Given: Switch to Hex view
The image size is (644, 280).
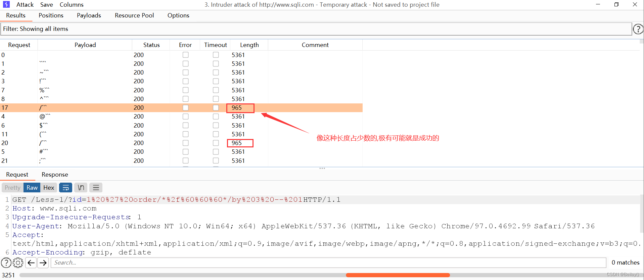Looking at the screenshot, I should [49, 188].
